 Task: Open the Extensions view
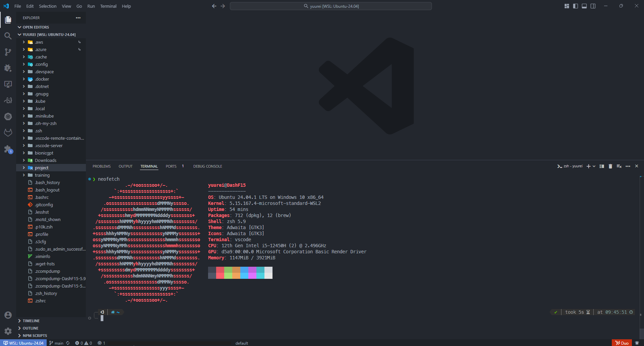[x=8, y=149]
